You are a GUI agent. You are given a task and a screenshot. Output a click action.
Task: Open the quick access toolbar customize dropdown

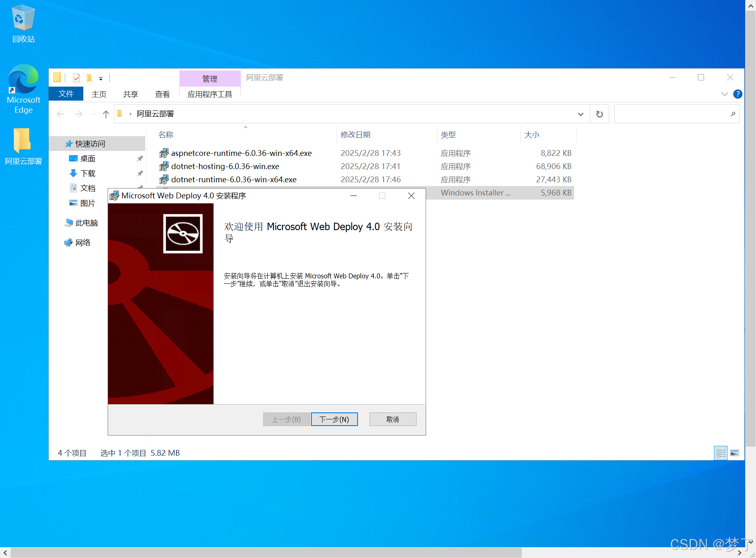[x=101, y=78]
